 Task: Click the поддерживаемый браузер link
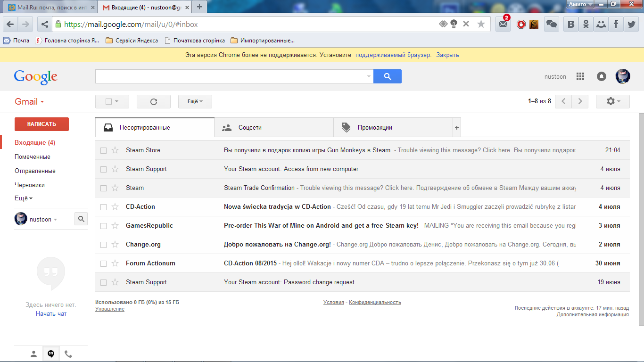[393, 55]
